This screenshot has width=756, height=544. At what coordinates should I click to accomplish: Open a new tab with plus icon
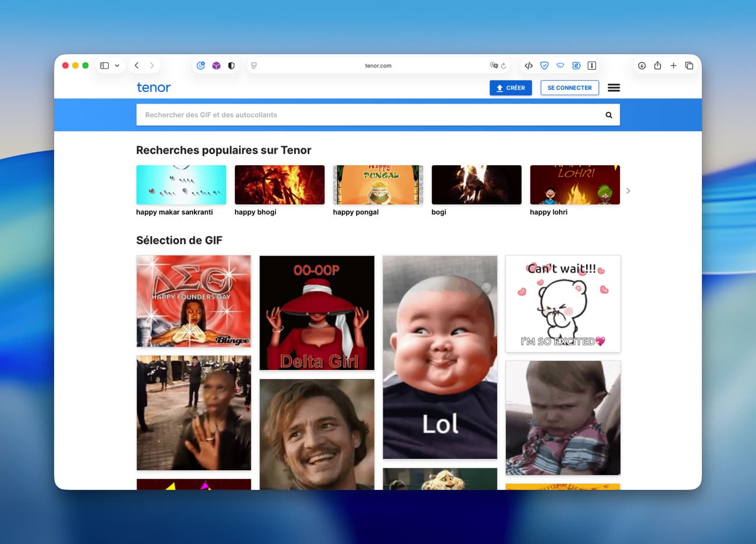click(x=673, y=66)
